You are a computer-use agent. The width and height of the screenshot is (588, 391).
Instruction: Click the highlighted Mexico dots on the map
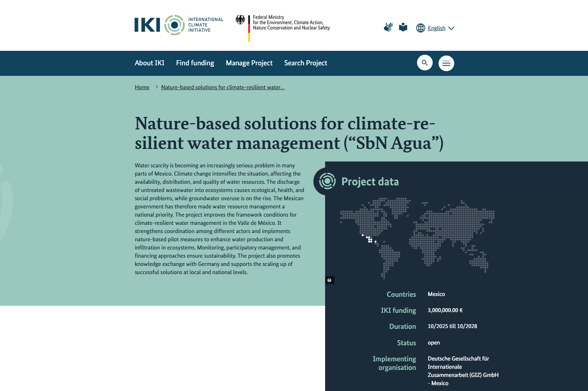pyautogui.click(x=369, y=239)
